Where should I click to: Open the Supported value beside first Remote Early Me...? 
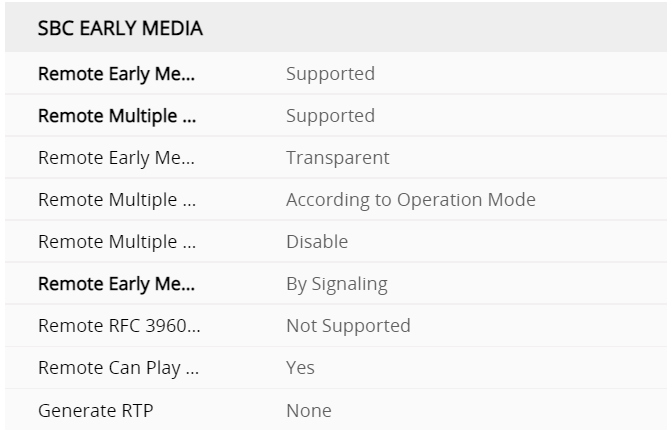pyautogui.click(x=330, y=74)
